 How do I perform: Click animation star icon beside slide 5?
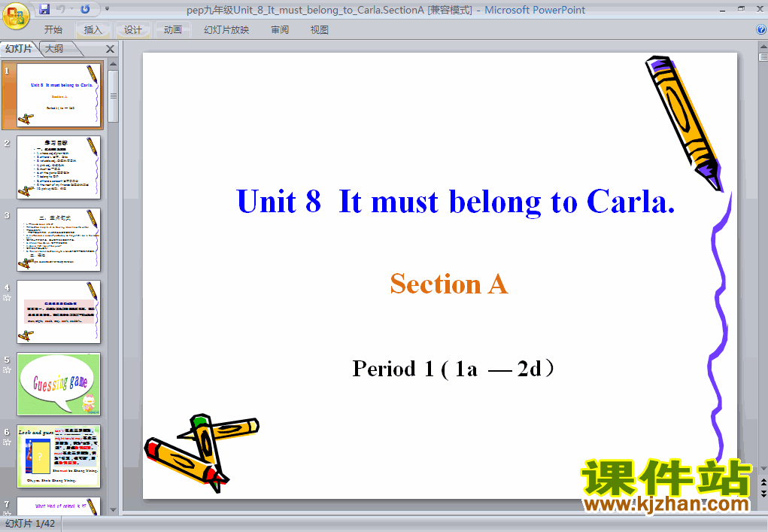(x=7, y=370)
